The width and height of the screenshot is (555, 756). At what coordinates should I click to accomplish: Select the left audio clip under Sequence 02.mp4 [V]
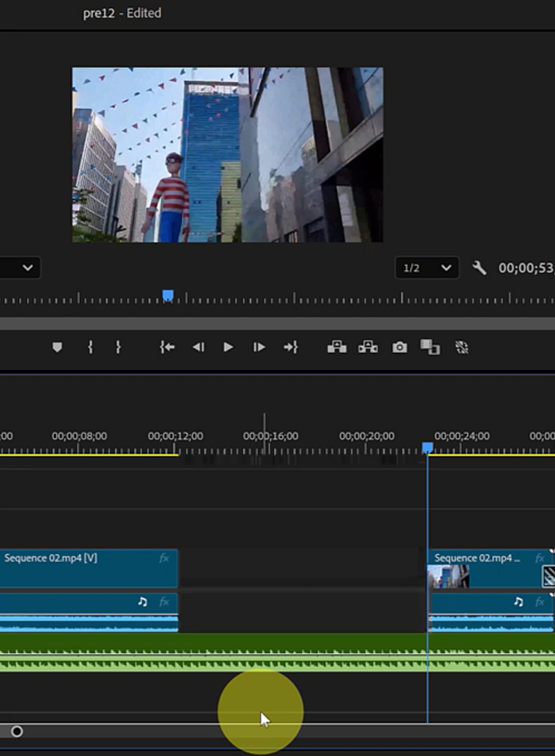(x=89, y=612)
